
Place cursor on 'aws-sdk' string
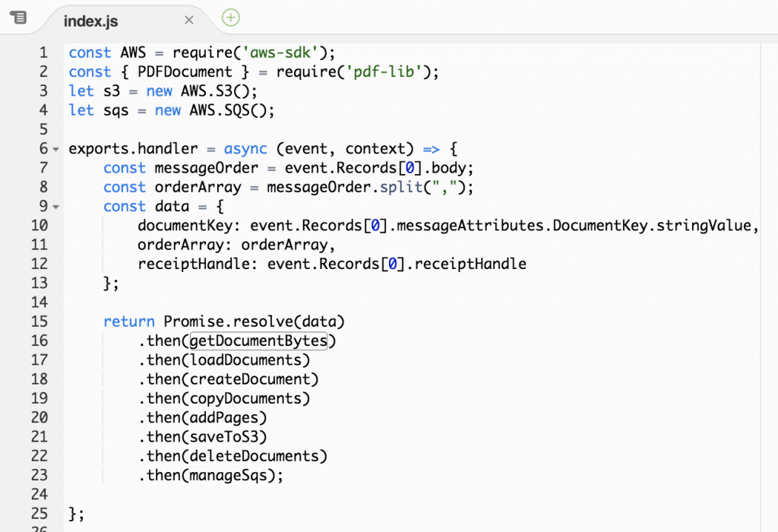click(280, 52)
